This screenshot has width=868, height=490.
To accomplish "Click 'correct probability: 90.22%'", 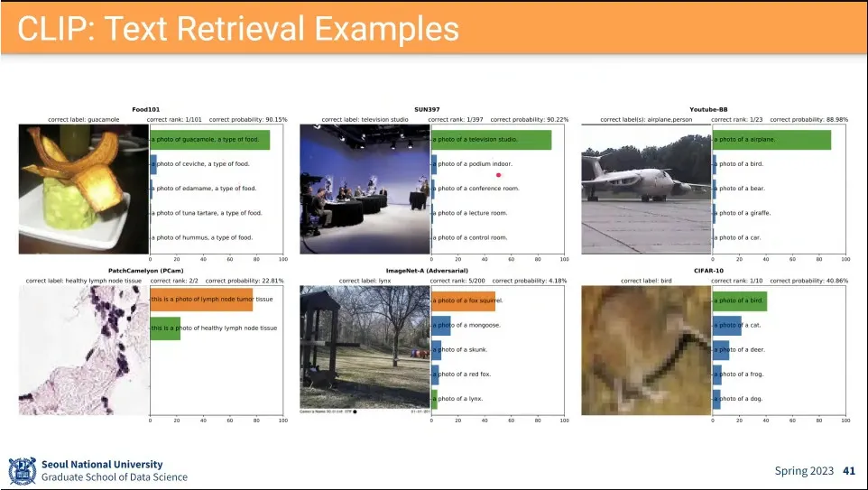I will pyautogui.click(x=530, y=120).
